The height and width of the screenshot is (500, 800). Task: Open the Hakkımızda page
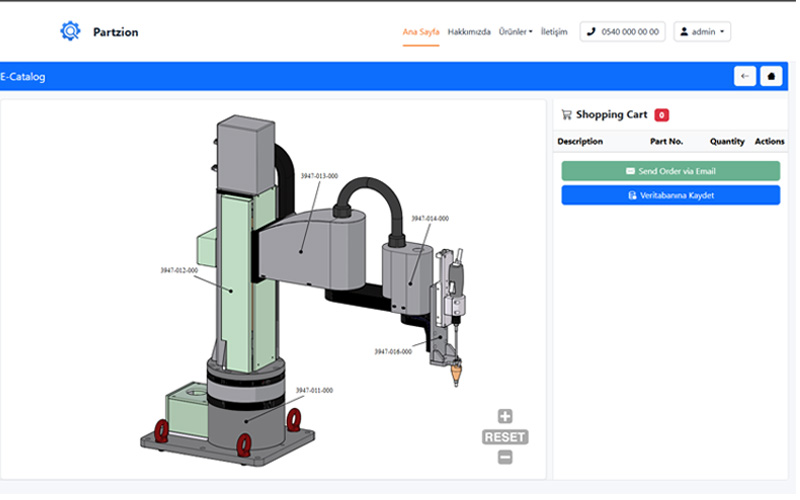[x=469, y=32]
